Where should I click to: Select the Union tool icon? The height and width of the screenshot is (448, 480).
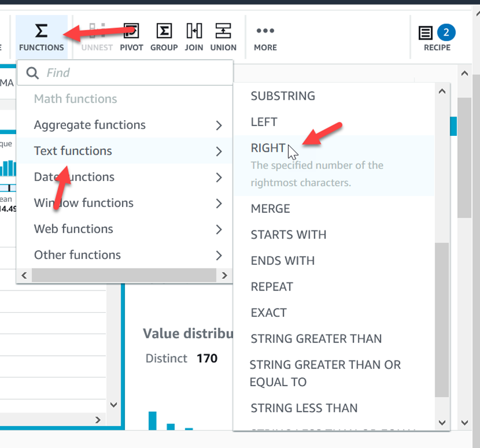coord(223,31)
